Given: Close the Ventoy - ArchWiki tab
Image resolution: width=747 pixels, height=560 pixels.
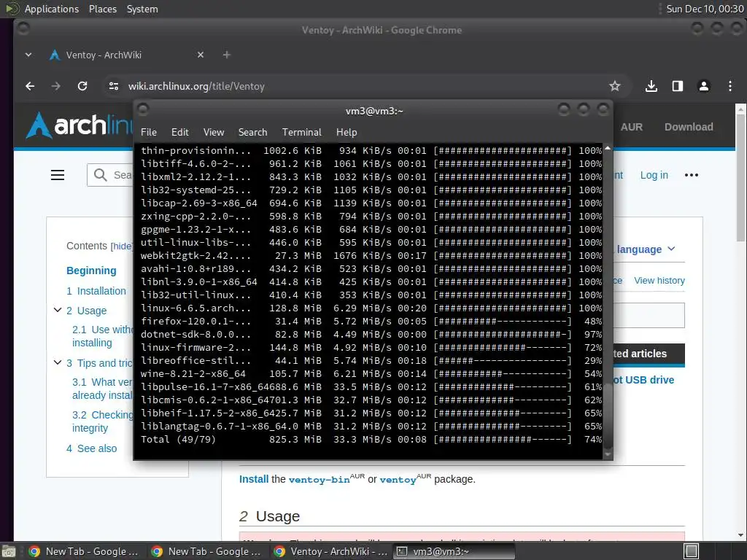Looking at the screenshot, I should pos(201,55).
